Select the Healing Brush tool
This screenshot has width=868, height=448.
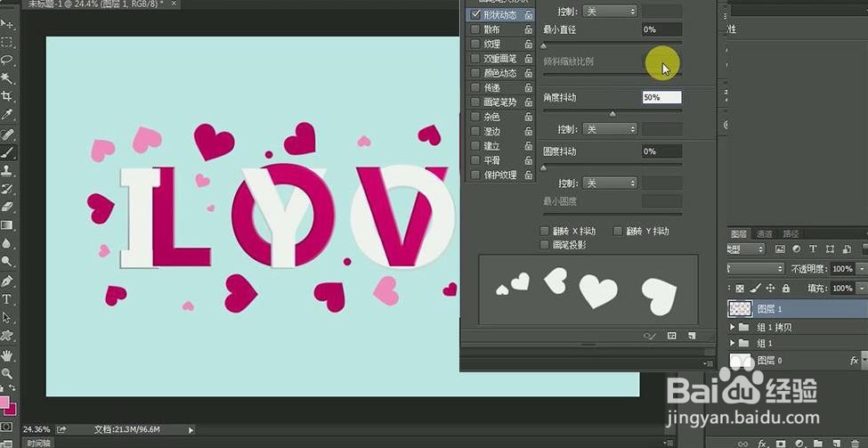(x=7, y=134)
